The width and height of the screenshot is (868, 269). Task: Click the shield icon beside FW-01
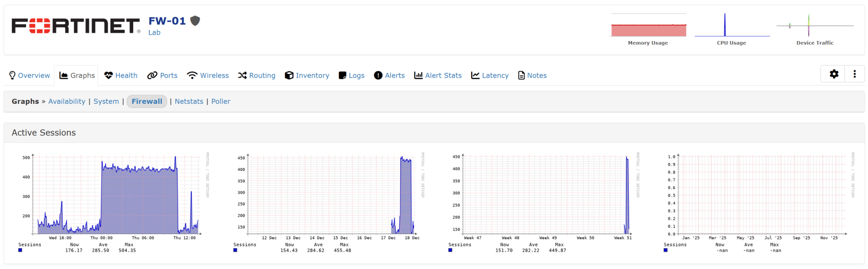195,20
